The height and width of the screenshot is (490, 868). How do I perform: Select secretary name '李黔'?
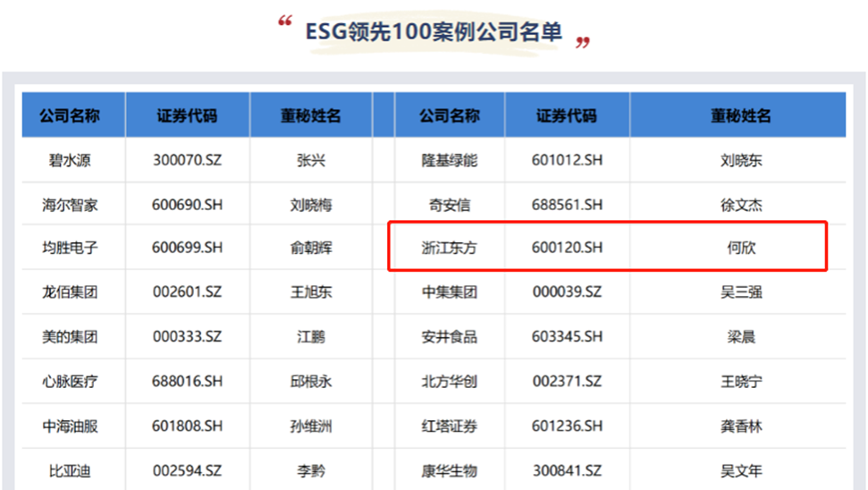(311, 471)
